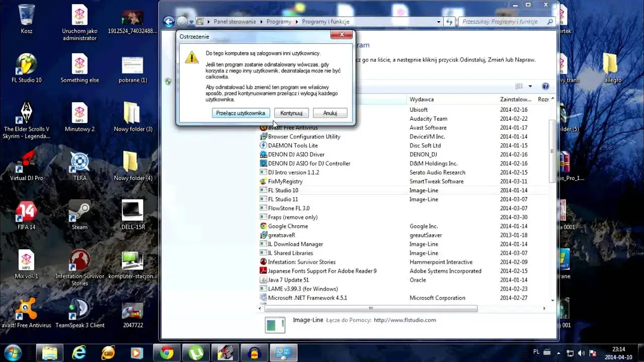This screenshot has height=362, width=644.
Task: Click the horizontal scrollbar of program list
Action: coord(371,308)
